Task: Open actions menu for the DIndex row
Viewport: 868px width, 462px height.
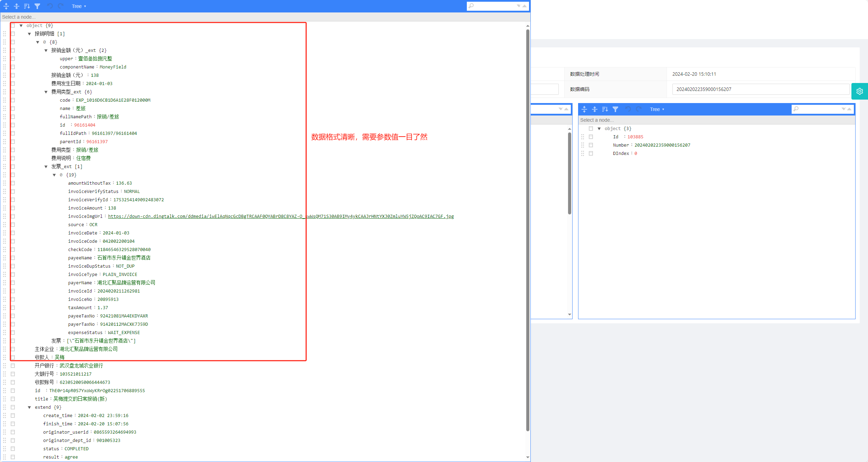Action: [591, 154]
